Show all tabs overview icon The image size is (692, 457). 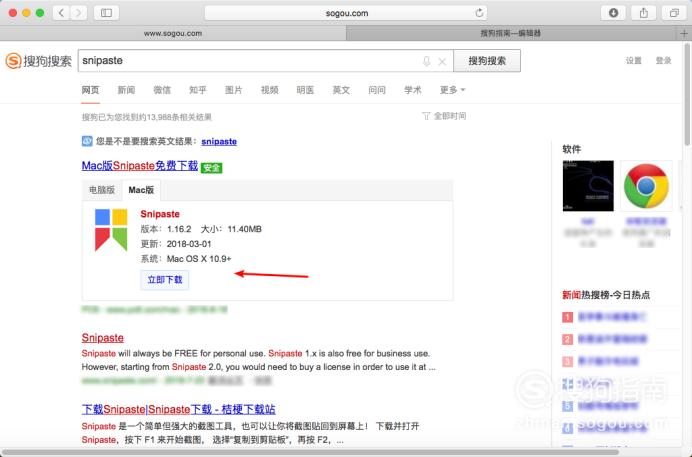tap(674, 13)
